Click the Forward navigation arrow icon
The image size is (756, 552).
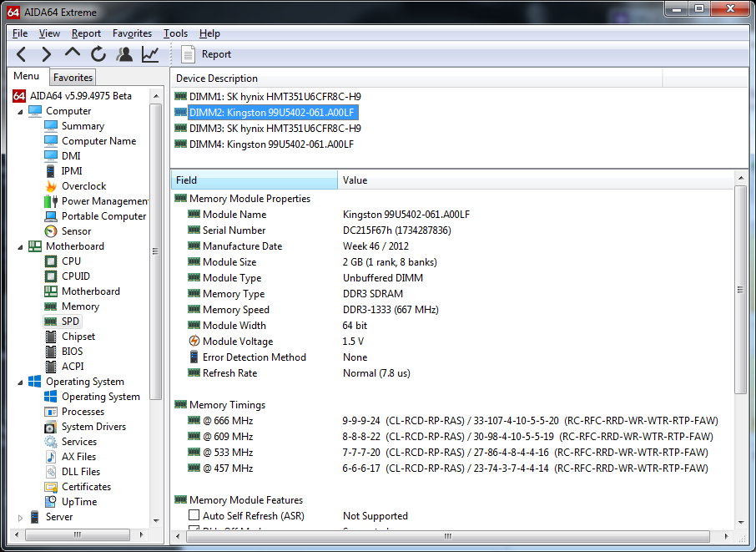[46, 54]
